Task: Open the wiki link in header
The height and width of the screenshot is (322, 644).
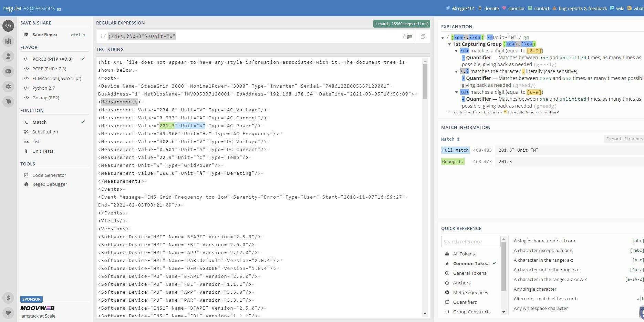Action: click(617, 8)
